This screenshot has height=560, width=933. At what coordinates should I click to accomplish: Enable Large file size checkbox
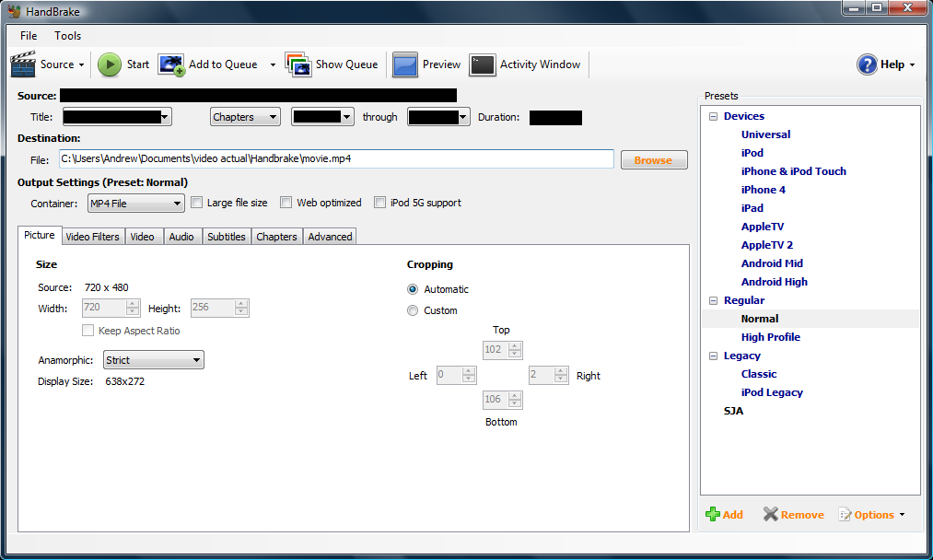196,203
